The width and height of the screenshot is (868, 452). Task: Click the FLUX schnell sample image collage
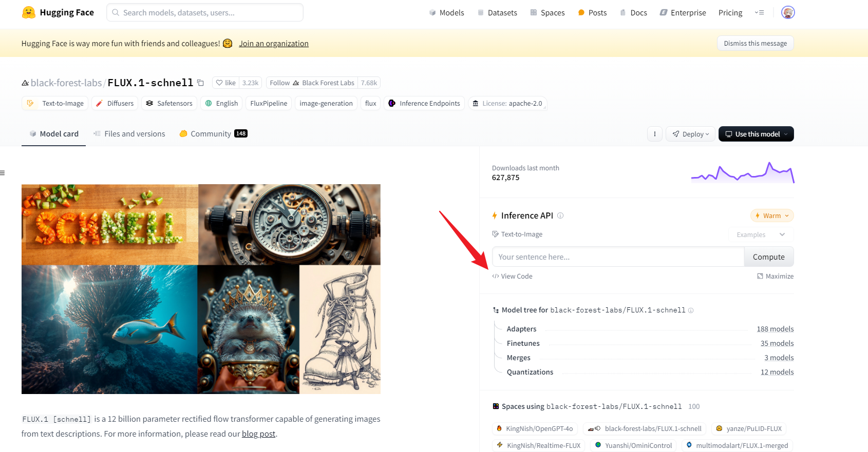point(201,289)
